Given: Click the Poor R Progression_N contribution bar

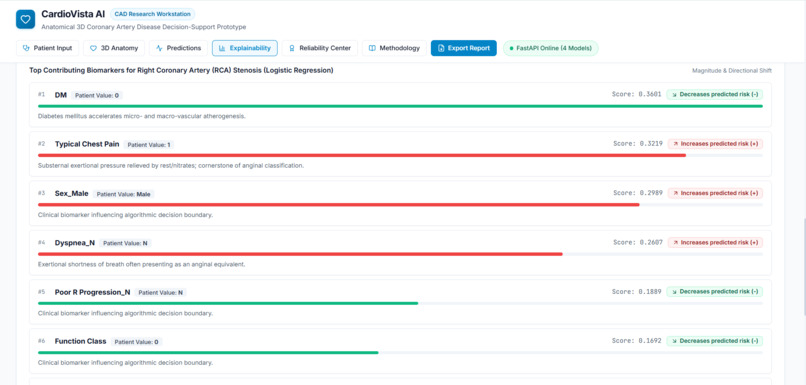Looking at the screenshot, I should [x=400, y=303].
